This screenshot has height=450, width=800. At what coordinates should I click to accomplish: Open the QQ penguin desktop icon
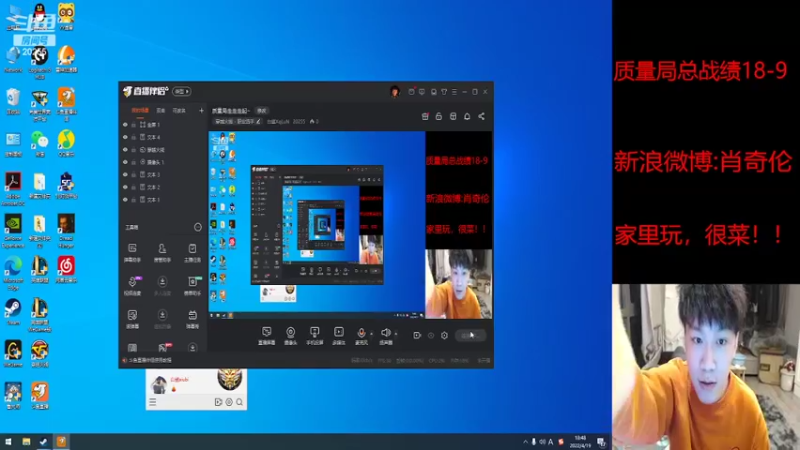[x=39, y=15]
